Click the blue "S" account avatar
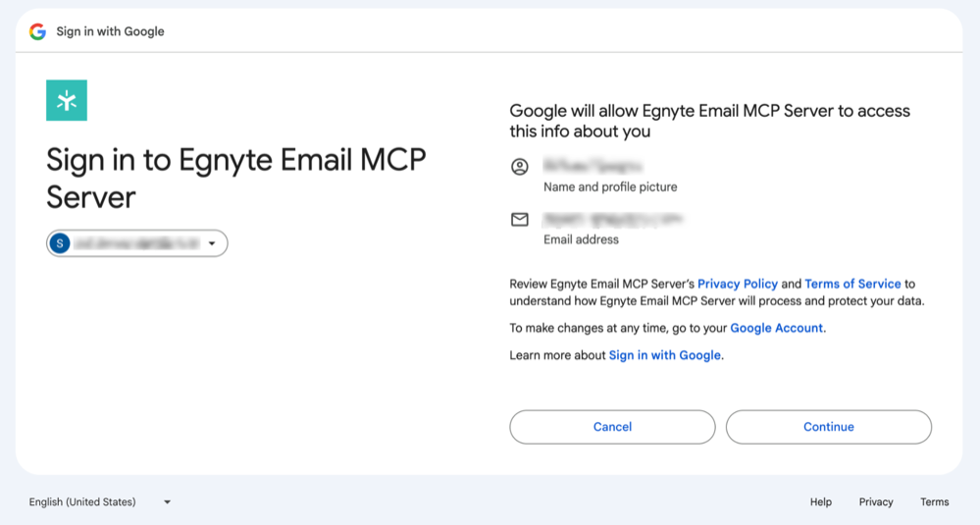 [60, 243]
